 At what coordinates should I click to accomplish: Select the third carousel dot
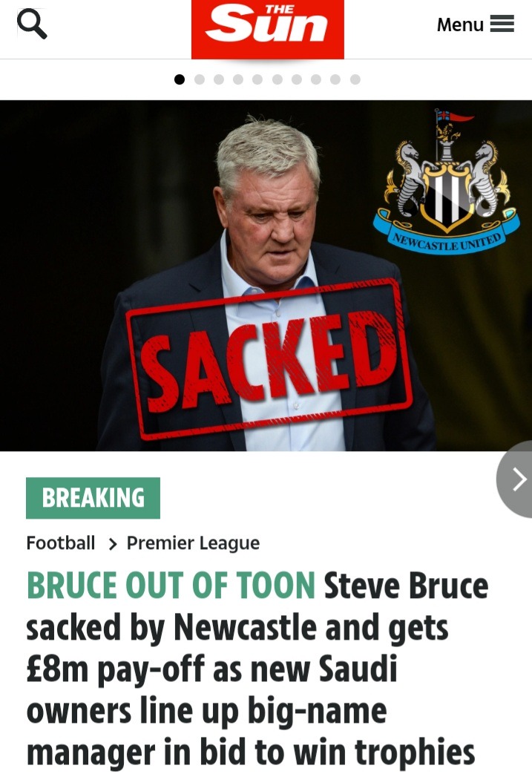pyautogui.click(x=219, y=79)
